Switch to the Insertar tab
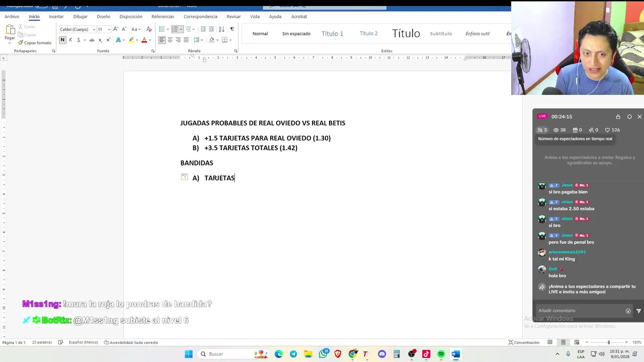 [56, 17]
